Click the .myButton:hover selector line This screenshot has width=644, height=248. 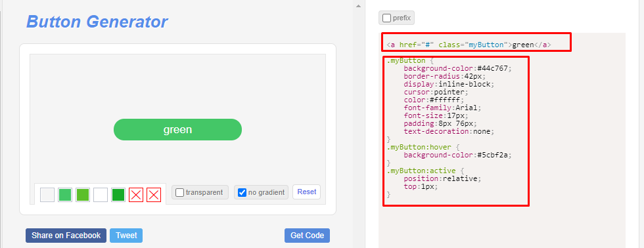point(423,147)
